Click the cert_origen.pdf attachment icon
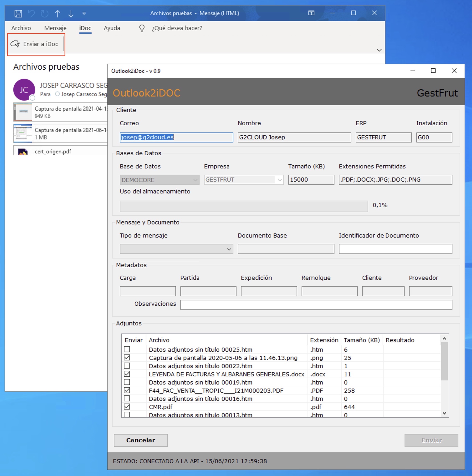 coord(23,152)
